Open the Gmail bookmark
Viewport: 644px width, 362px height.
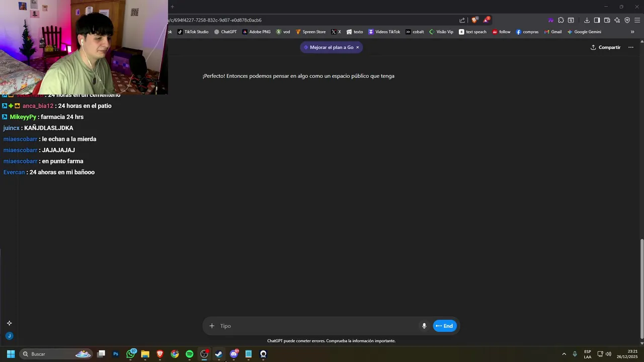pos(553,32)
